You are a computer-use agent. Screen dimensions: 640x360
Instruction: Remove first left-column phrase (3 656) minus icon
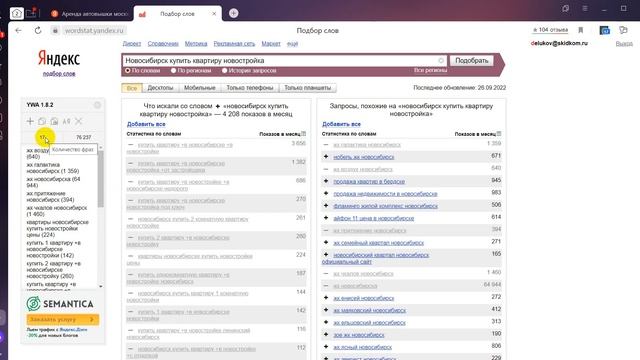(131, 144)
